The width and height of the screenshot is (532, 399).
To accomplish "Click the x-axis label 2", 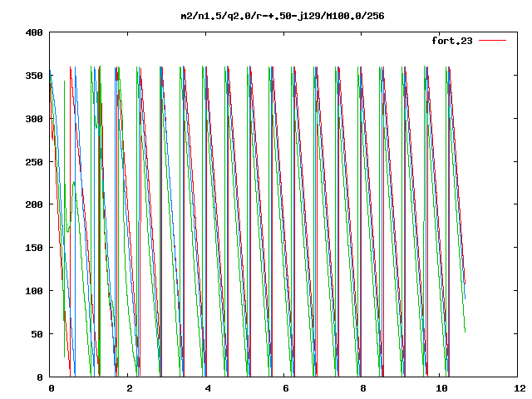I will click(130, 388).
